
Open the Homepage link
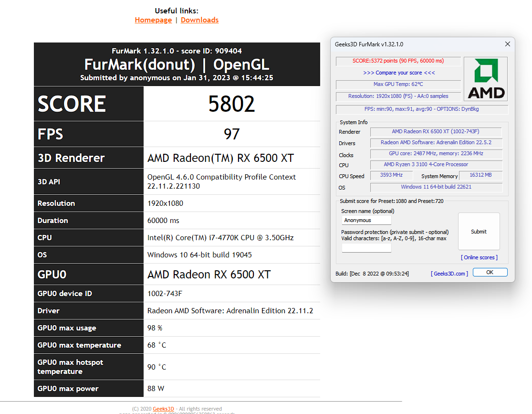(x=153, y=20)
